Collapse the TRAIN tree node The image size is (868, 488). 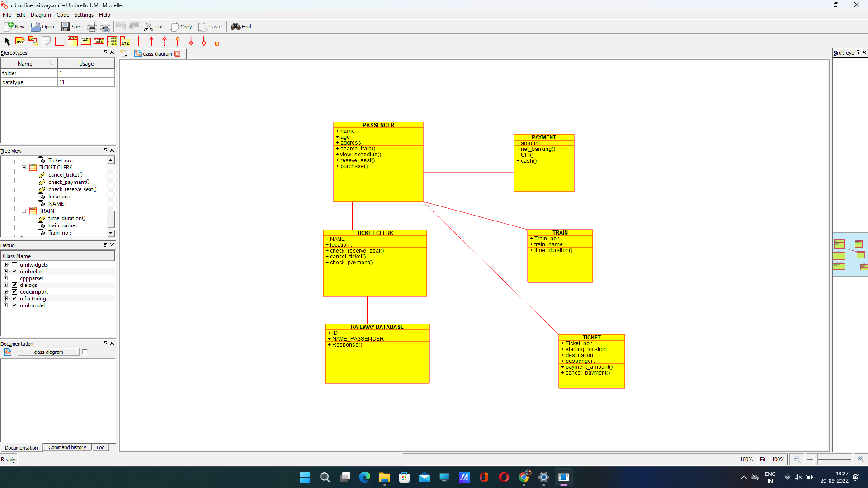[x=24, y=211]
